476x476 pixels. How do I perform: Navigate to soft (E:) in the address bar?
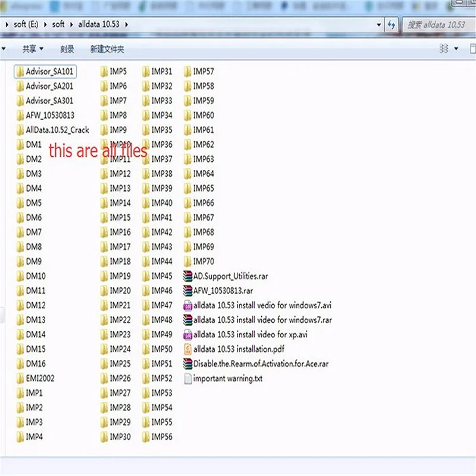(26, 24)
